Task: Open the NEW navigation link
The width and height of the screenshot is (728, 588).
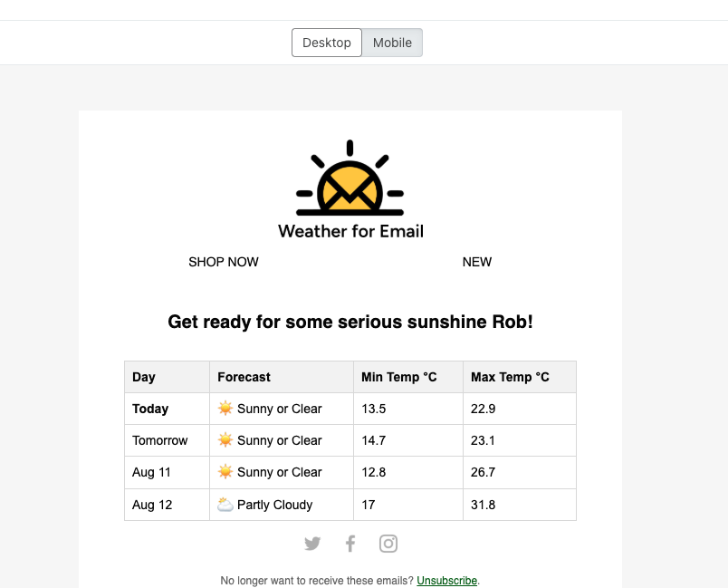Action: tap(477, 262)
